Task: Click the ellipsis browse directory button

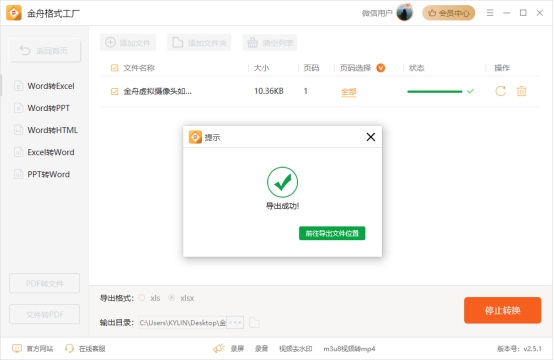Action: pyautogui.click(x=235, y=323)
